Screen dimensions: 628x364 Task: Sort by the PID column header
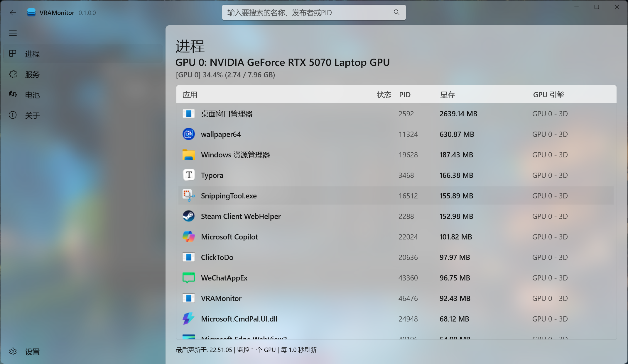pos(405,95)
